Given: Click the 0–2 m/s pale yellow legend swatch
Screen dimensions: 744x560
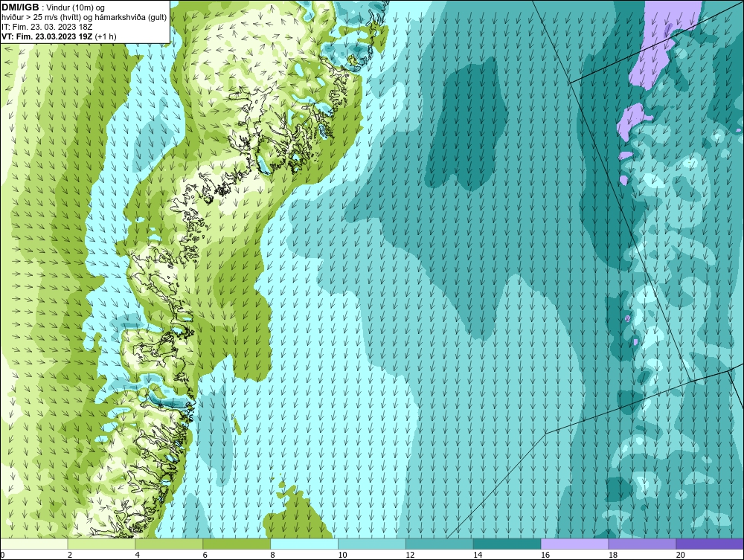Looking at the screenshot, I should 34,544.
